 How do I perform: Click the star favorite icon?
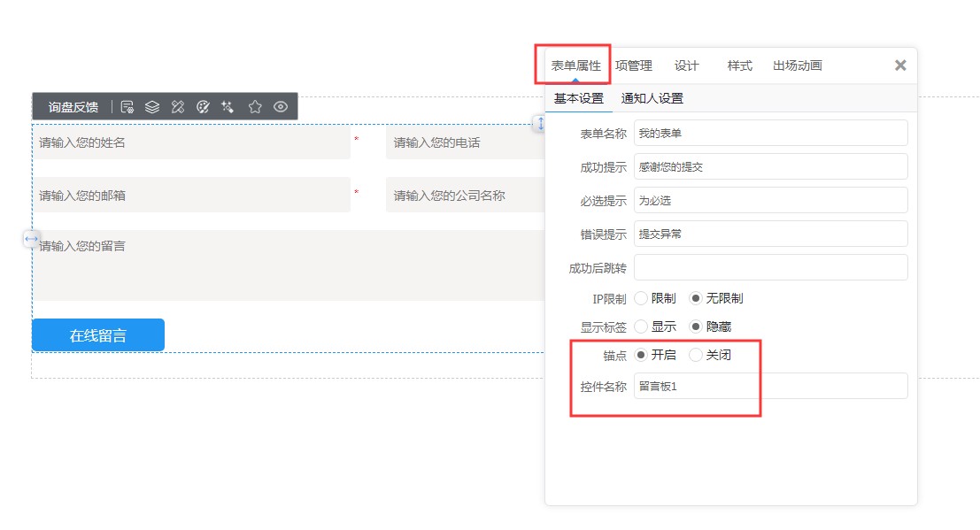coord(255,107)
